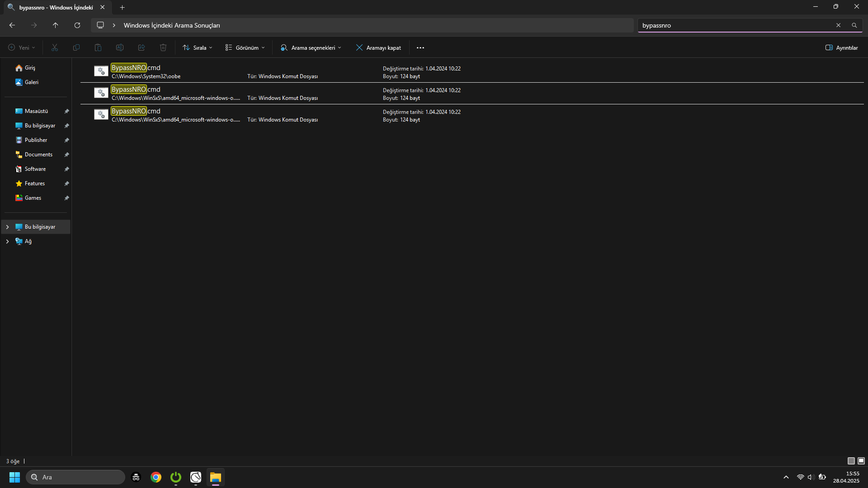Clear the bypassnro search text
The width and height of the screenshot is (868, 488).
coord(838,25)
